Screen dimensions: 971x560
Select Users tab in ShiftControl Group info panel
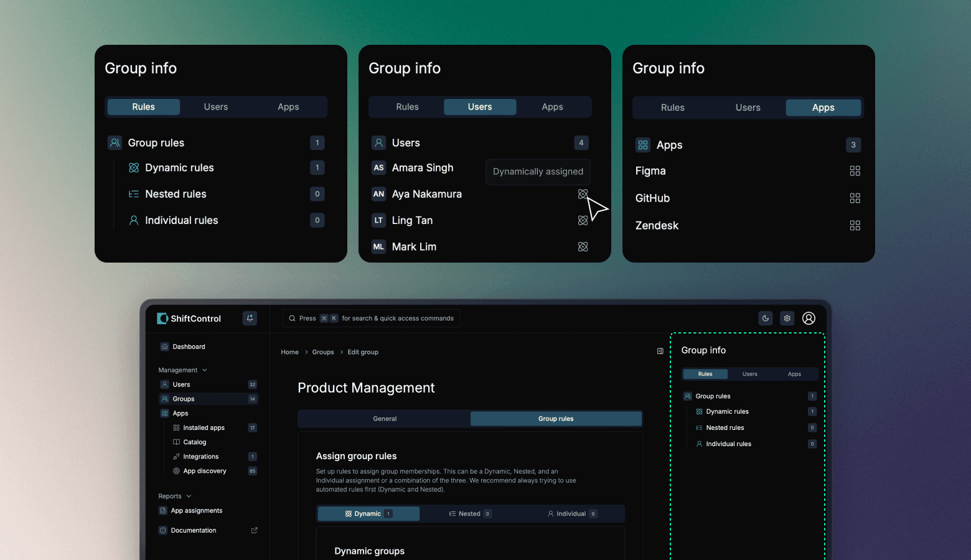[750, 374]
